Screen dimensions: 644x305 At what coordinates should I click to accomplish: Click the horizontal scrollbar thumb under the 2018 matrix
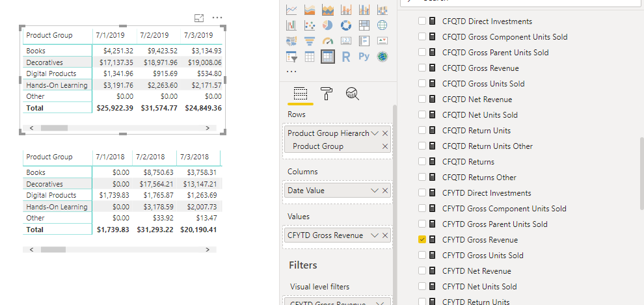click(x=53, y=250)
